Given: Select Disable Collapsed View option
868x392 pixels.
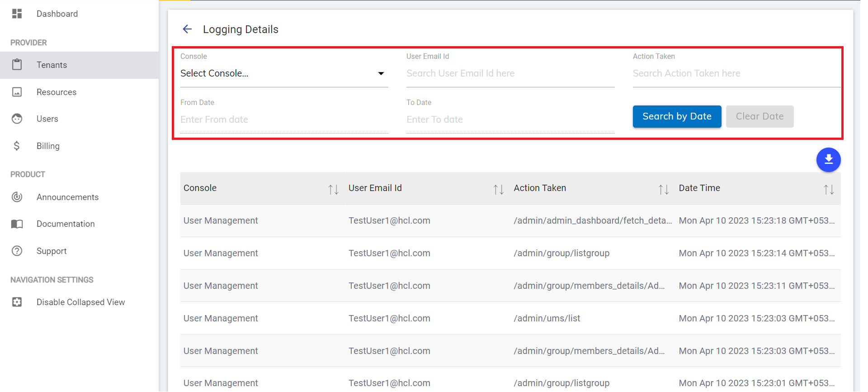Looking at the screenshot, I should [79, 302].
